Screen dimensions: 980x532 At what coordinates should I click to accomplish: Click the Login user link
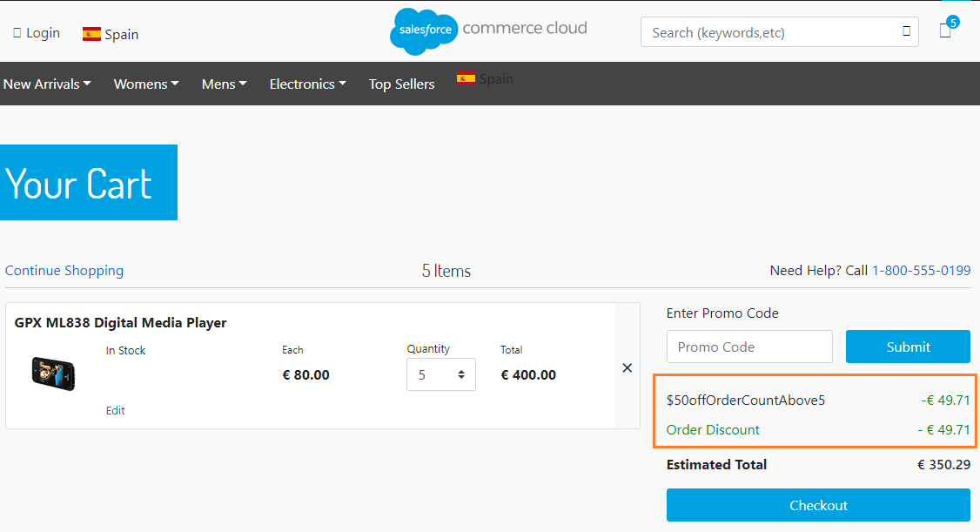[x=37, y=33]
